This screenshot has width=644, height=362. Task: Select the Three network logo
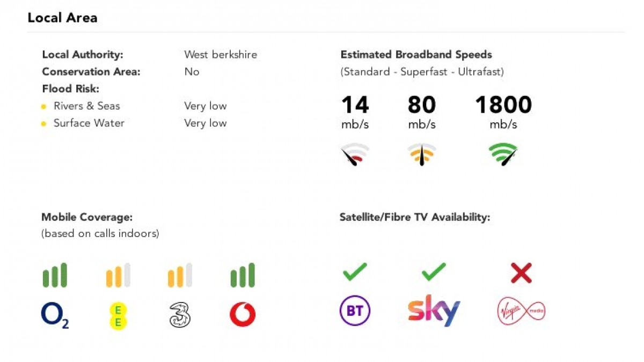(180, 315)
